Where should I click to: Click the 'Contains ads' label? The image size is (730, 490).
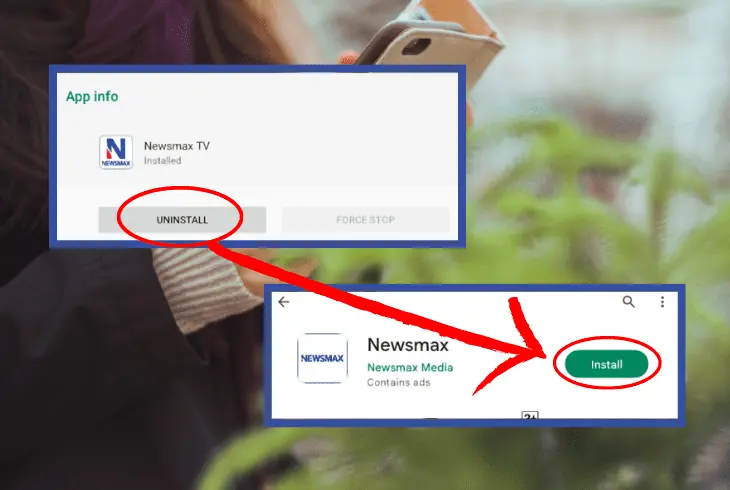click(399, 382)
